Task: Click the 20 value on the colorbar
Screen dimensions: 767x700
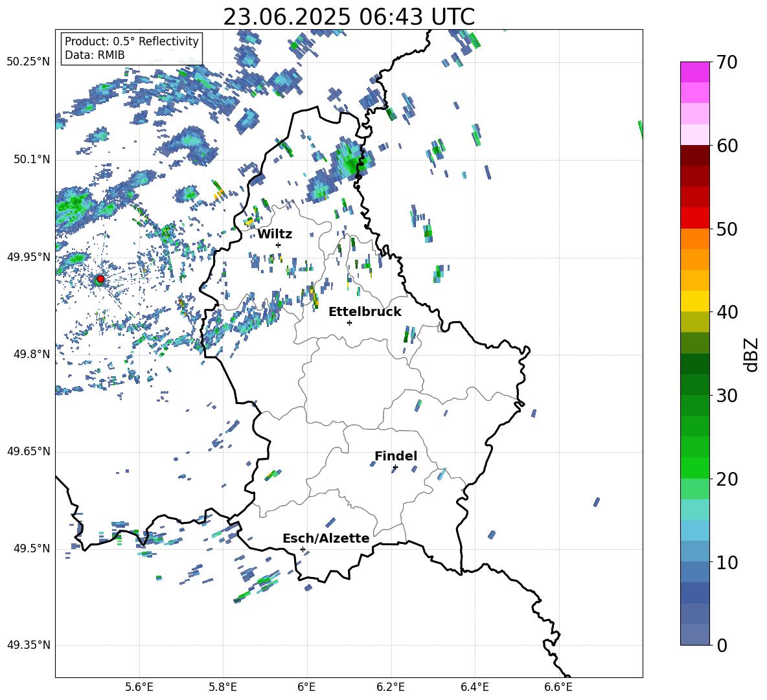Action: tap(727, 479)
